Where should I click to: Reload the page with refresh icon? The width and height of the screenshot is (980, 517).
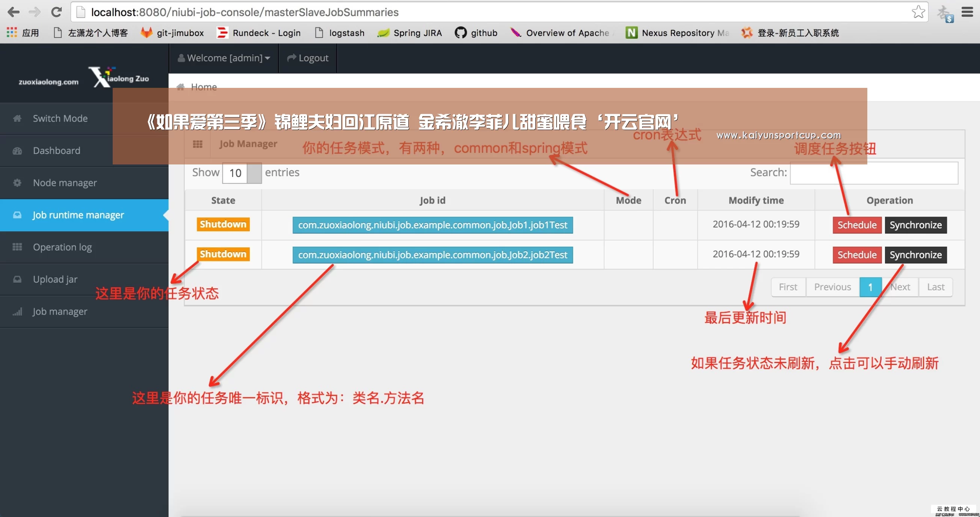(56, 12)
